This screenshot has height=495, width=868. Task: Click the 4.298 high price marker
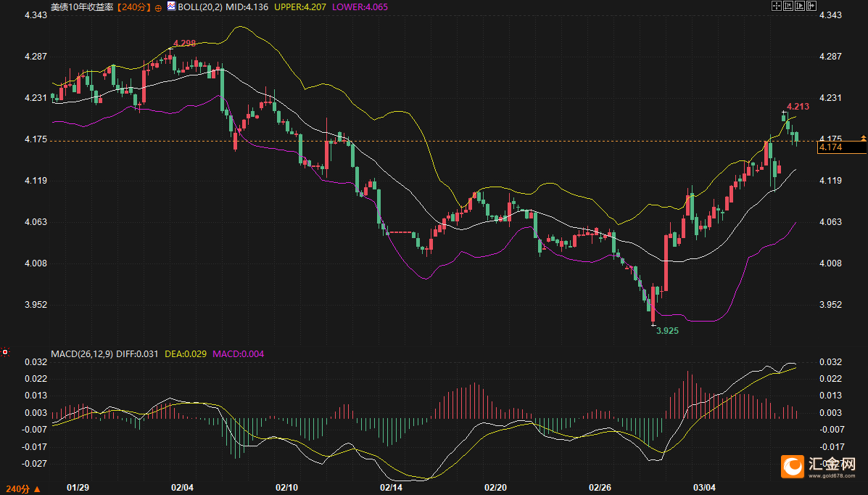point(185,44)
